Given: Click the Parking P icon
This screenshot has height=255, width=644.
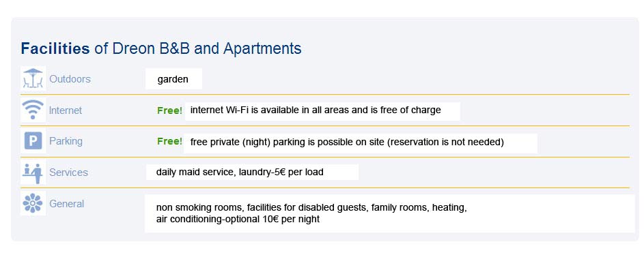Looking at the screenshot, I should click(33, 141).
